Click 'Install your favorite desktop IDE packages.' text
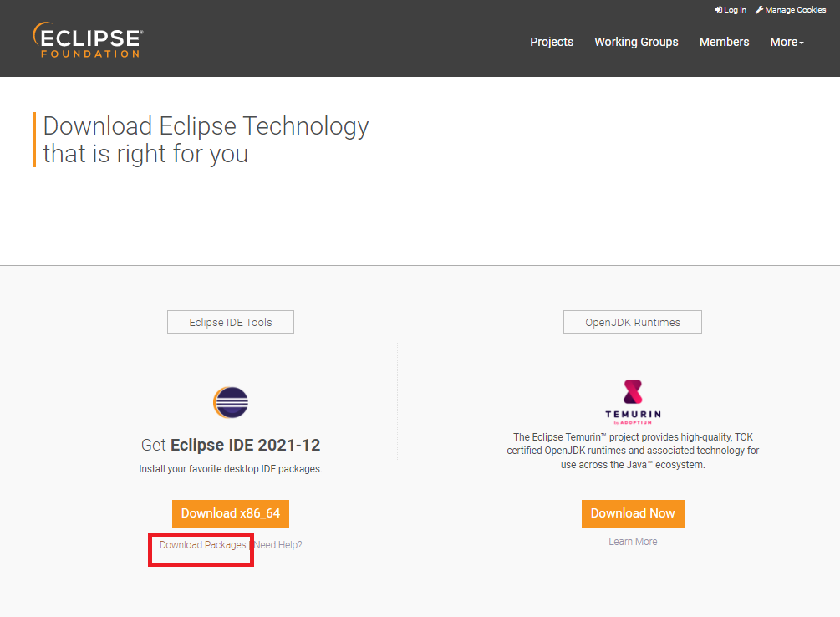This screenshot has height=617, width=840. tap(231, 469)
